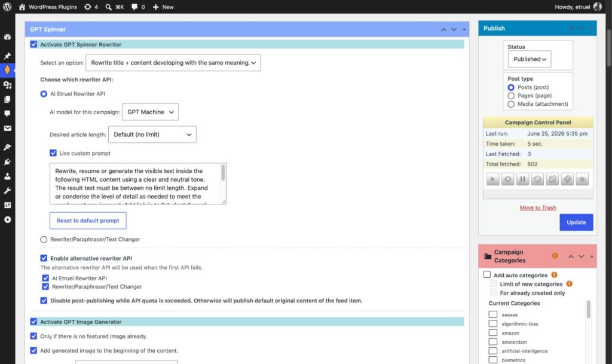
Task: Select the Rewriter/Paraphraser/Text Changer radio option
Action: [x=44, y=240]
